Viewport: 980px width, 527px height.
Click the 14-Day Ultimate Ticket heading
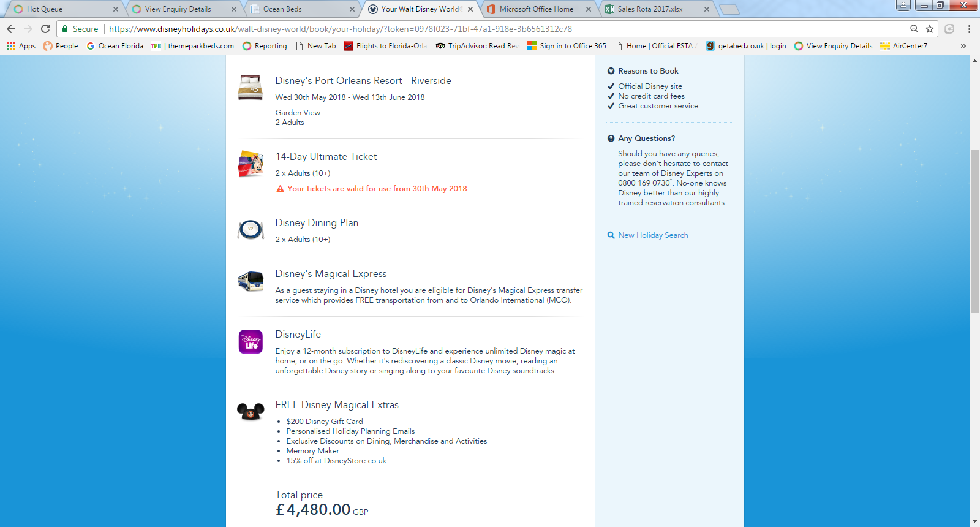coord(326,157)
